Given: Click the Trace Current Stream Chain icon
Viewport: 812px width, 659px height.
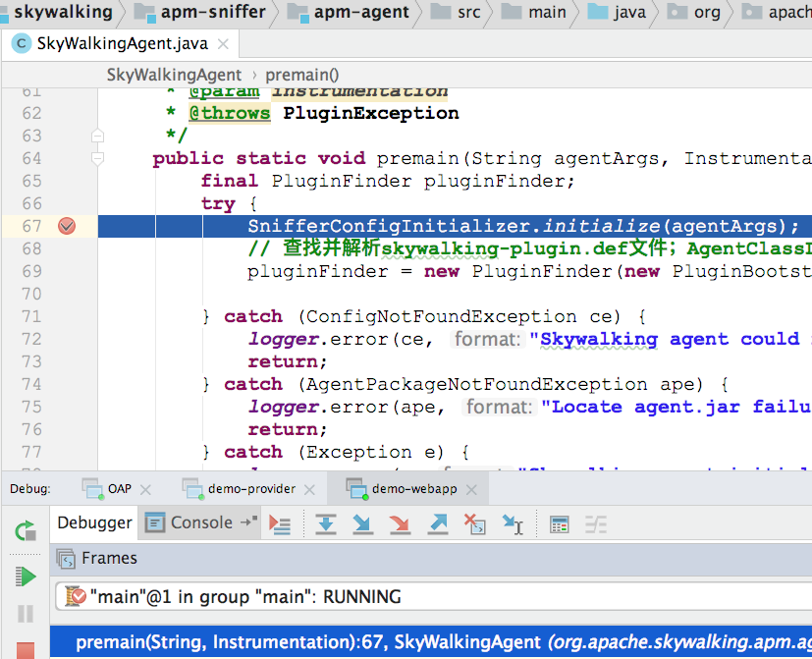Looking at the screenshot, I should [x=596, y=524].
